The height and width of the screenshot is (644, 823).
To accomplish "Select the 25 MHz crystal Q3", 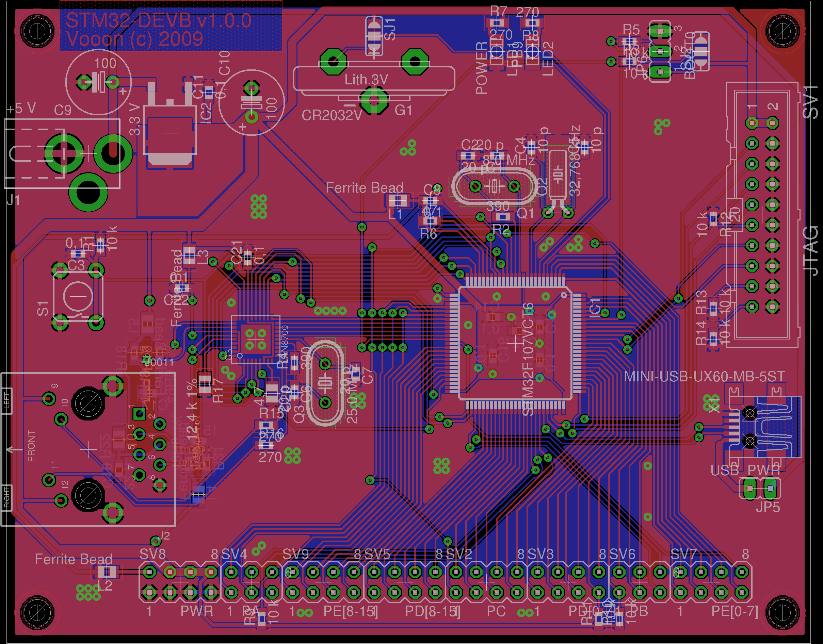I will [325, 384].
